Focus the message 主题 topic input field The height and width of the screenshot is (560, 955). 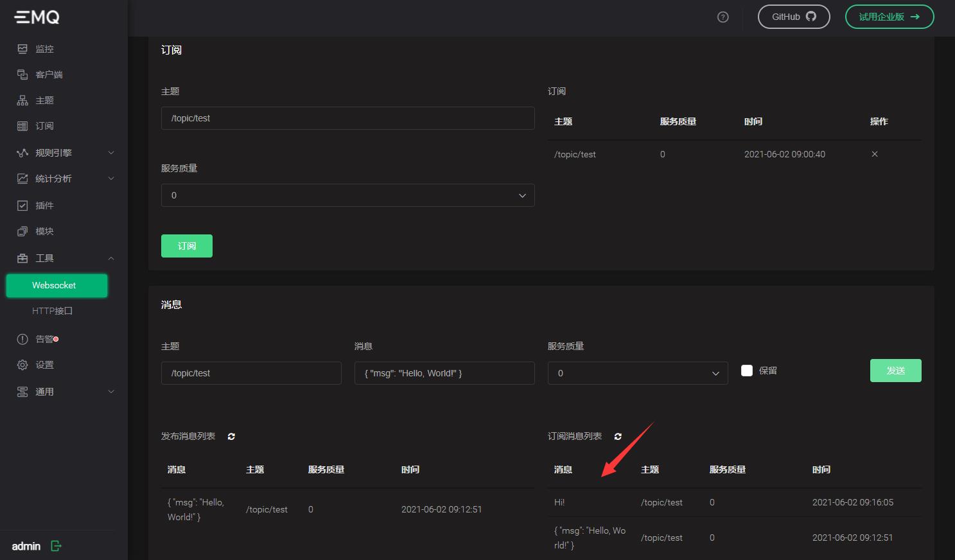(251, 373)
